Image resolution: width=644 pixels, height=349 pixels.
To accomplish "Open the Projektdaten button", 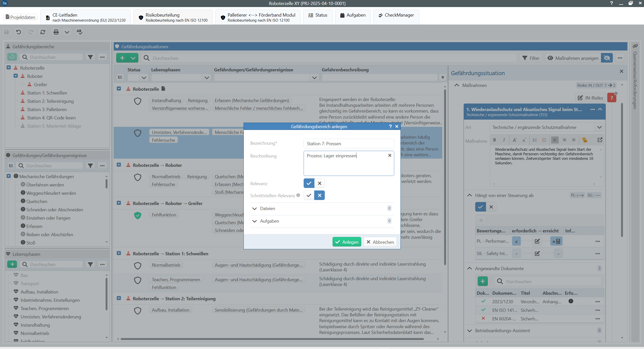I will coord(20,17).
